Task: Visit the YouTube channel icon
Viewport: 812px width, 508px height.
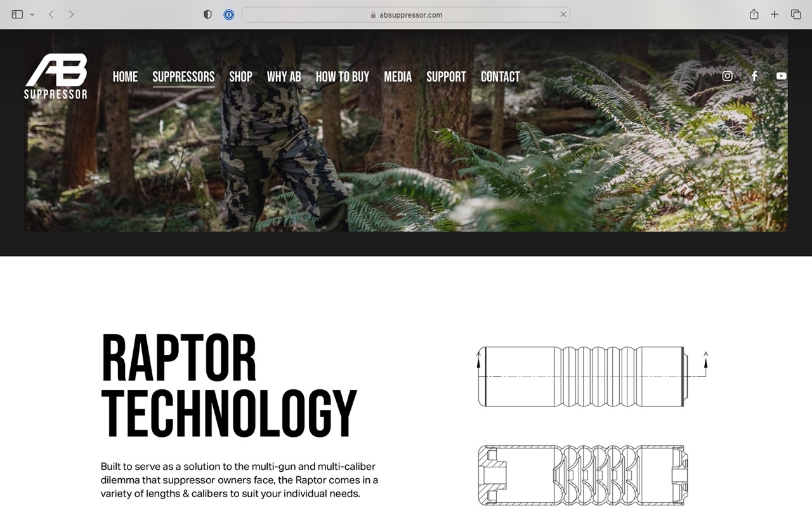Action: [782, 76]
